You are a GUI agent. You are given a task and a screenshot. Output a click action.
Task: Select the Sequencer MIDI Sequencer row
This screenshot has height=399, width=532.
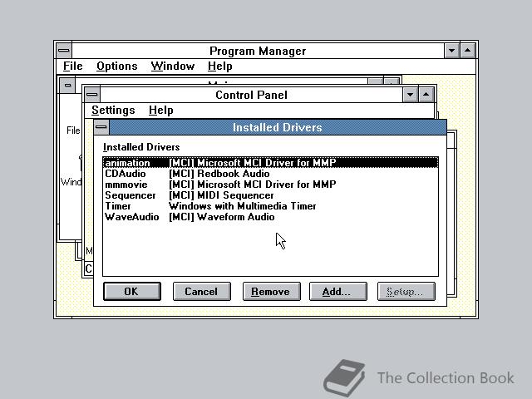270,195
